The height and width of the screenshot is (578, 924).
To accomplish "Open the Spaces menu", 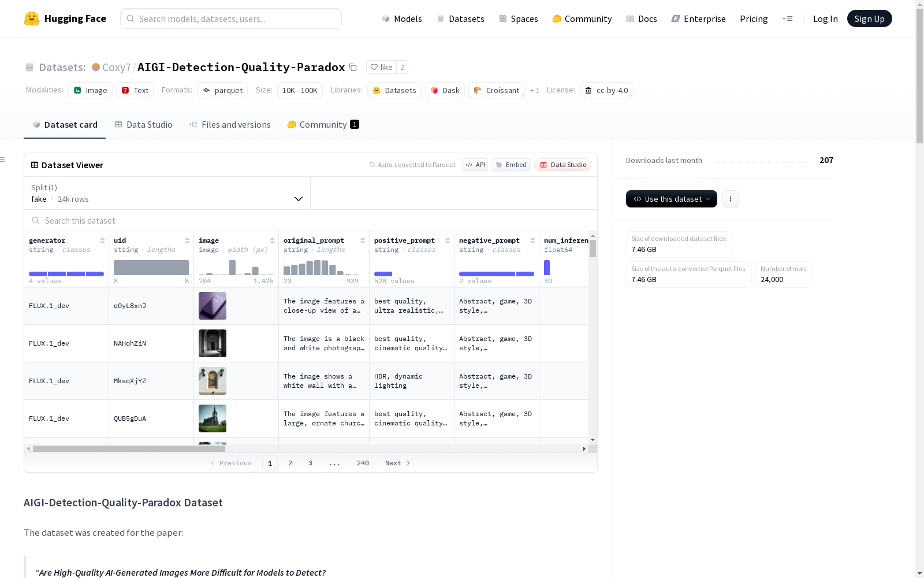I will [519, 18].
